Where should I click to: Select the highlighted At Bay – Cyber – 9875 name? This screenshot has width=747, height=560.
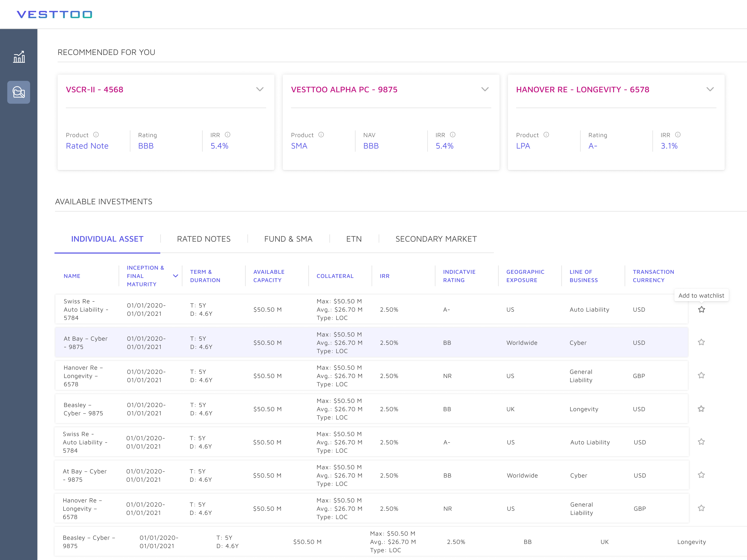pos(85,343)
